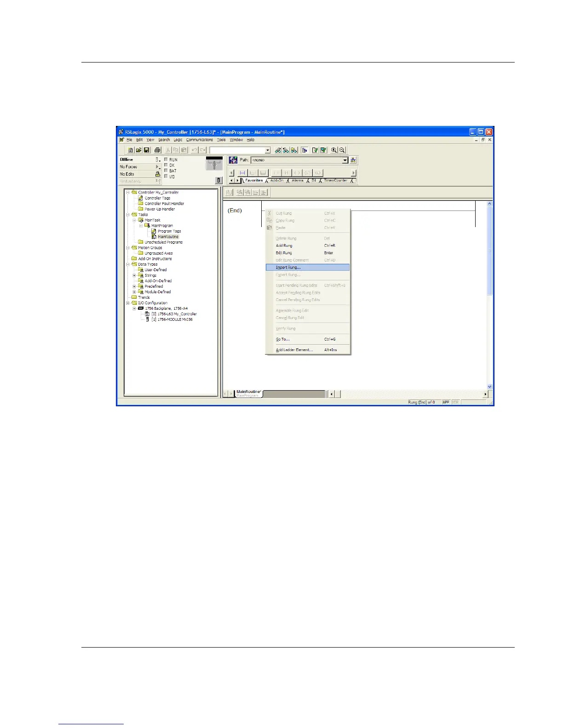This screenshot has width=563, height=728.
Task: Click the RSWho network icon beside Path
Action: (x=353, y=160)
